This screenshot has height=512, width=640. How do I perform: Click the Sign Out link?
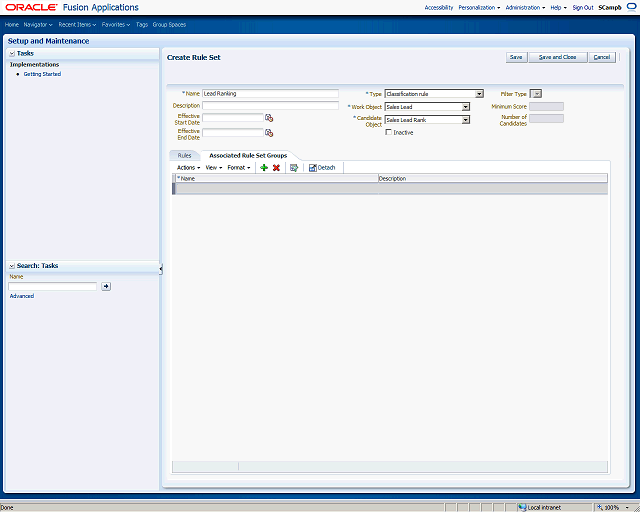coord(582,7)
